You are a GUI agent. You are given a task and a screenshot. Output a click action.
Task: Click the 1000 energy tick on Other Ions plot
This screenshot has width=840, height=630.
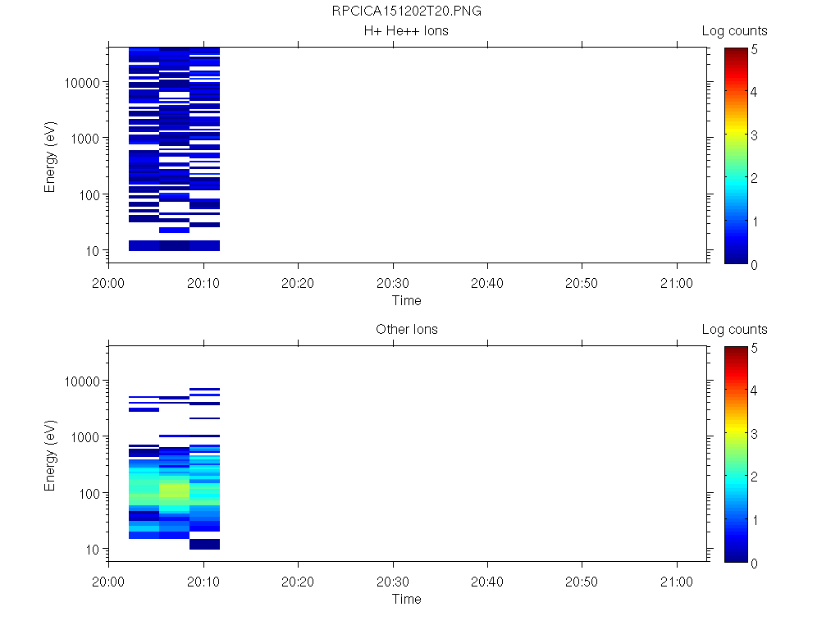[x=85, y=437]
